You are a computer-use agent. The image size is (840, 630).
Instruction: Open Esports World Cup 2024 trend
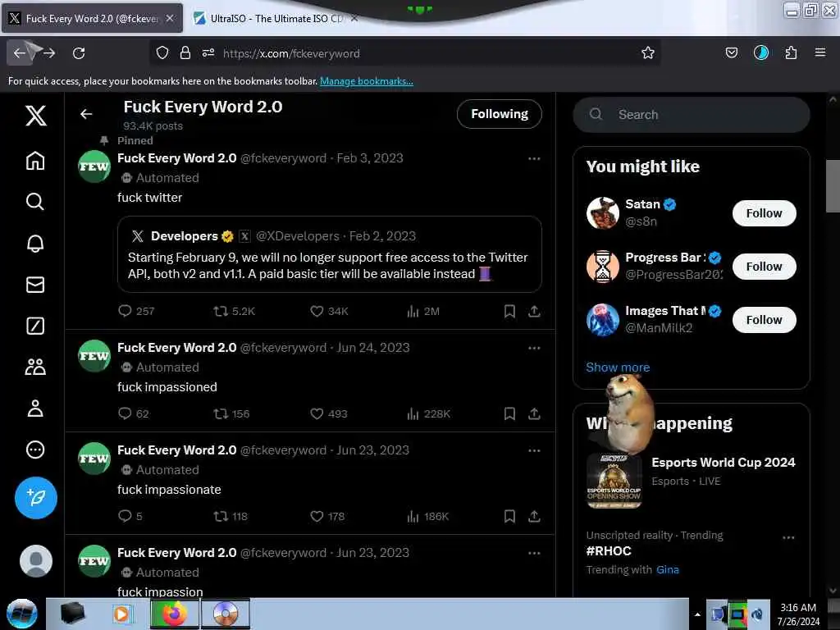[x=724, y=463]
